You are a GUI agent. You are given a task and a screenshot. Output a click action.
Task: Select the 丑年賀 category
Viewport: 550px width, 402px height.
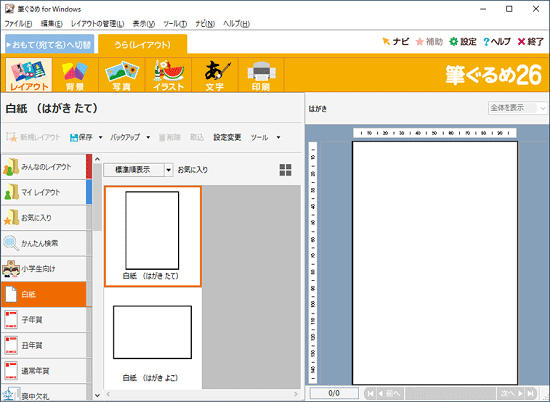coord(43,346)
